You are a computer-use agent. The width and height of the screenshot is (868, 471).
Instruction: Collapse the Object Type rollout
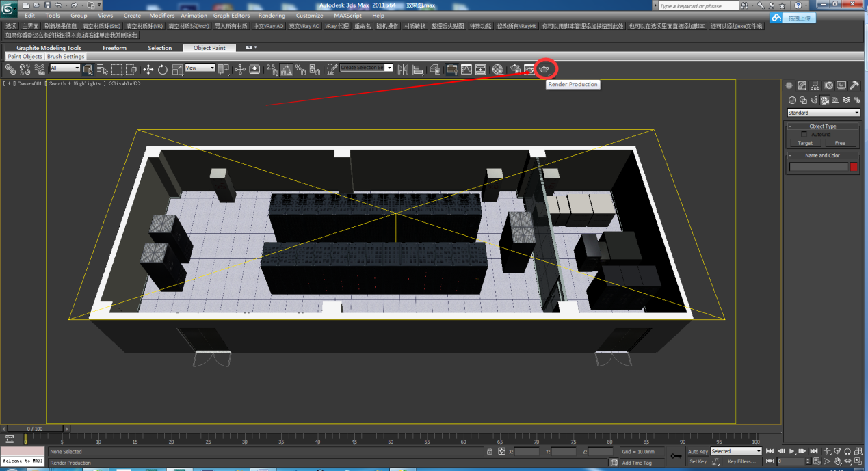822,126
